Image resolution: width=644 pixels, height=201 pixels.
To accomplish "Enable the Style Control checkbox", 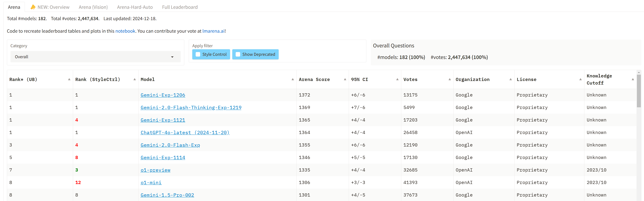I will 198,54.
